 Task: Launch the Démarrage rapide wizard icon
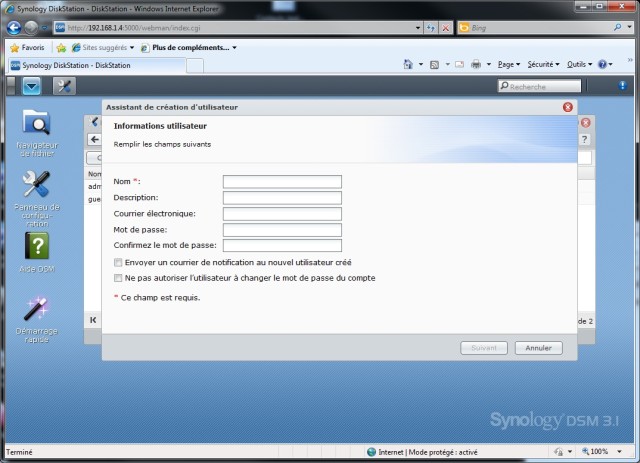pyautogui.click(x=37, y=309)
